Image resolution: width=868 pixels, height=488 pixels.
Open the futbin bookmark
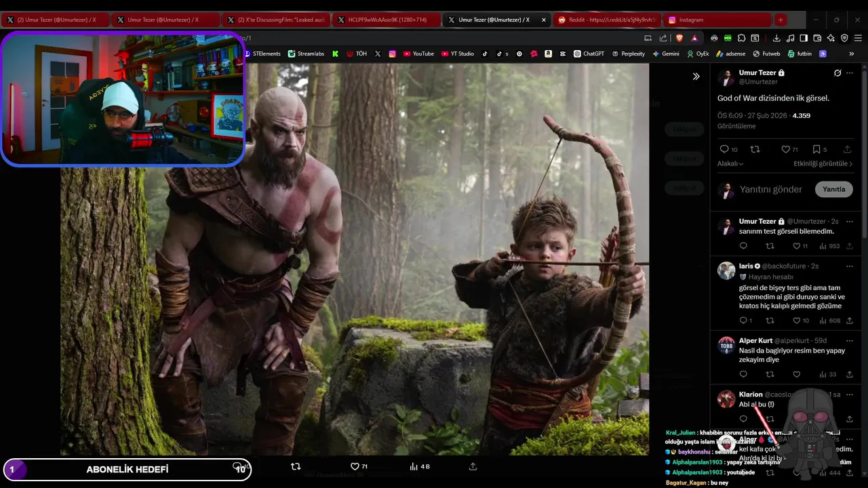(x=800, y=54)
